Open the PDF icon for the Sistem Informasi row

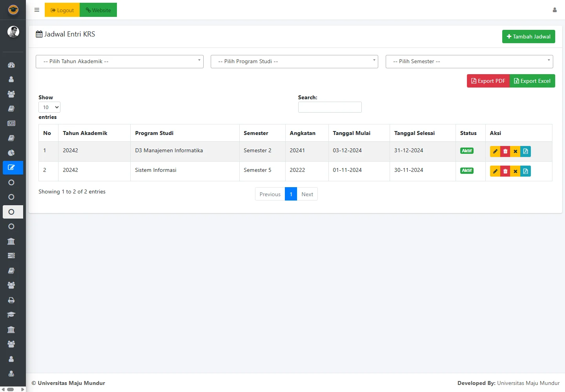(525, 171)
